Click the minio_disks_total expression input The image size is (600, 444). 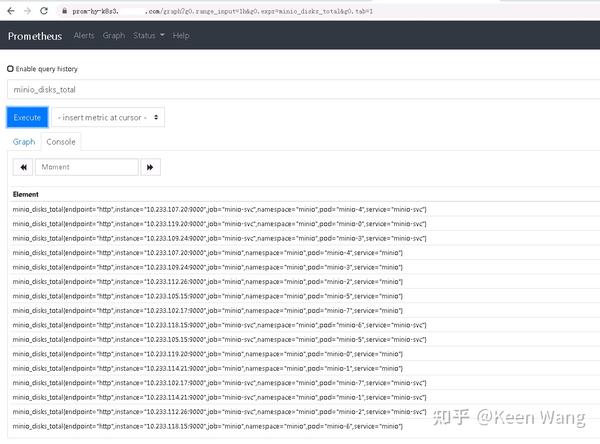click(x=303, y=90)
